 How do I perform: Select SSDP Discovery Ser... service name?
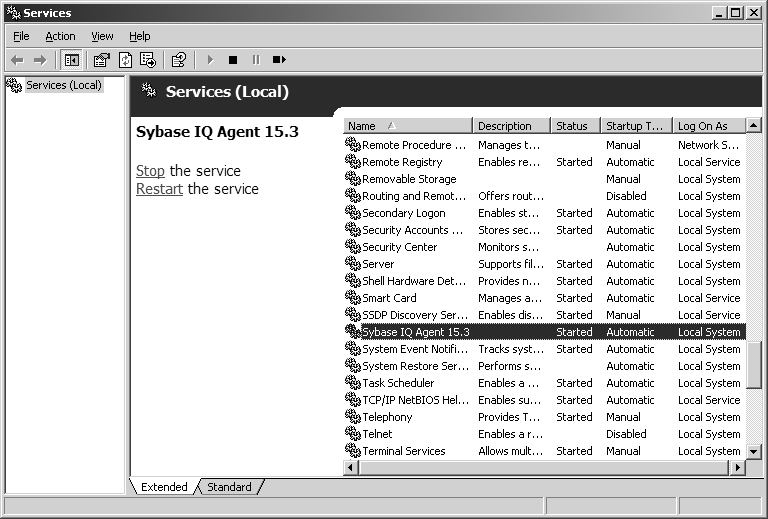pyautogui.click(x=415, y=314)
